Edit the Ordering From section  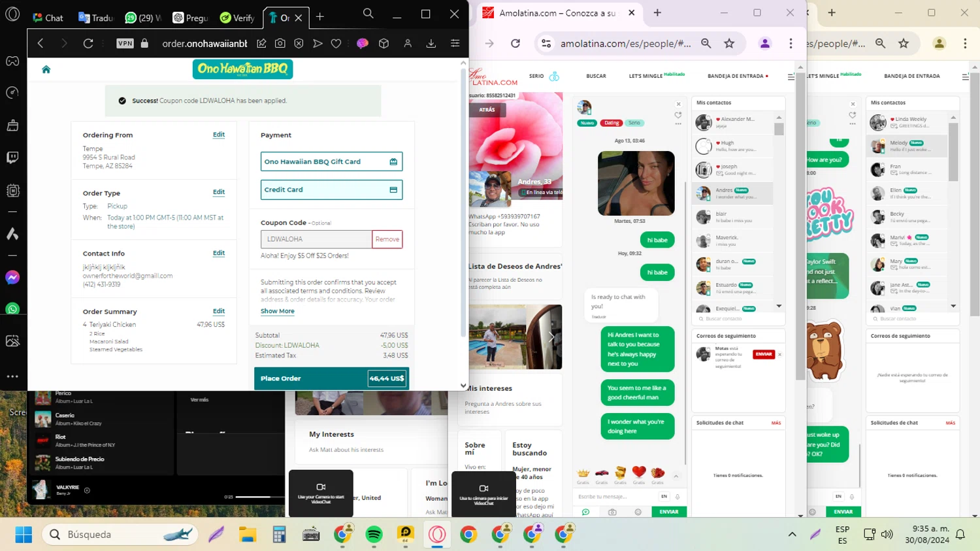click(219, 135)
